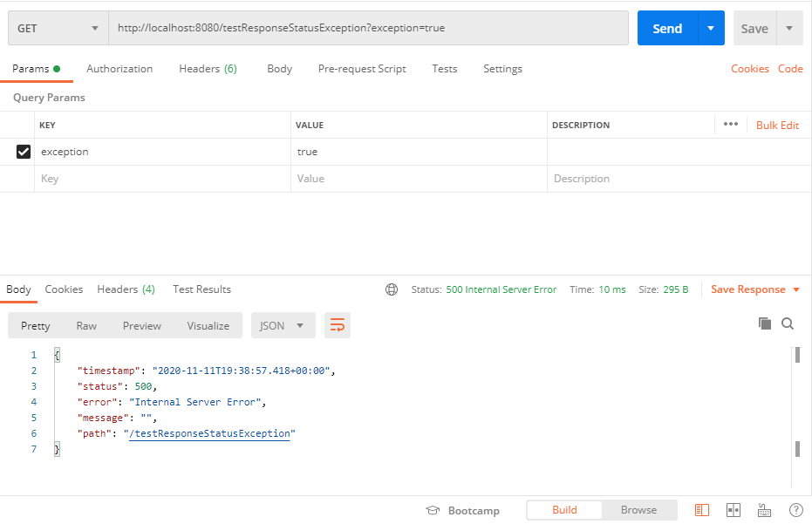This screenshot has height=524, width=812.
Task: Open the Test Results tab
Action: click(202, 289)
